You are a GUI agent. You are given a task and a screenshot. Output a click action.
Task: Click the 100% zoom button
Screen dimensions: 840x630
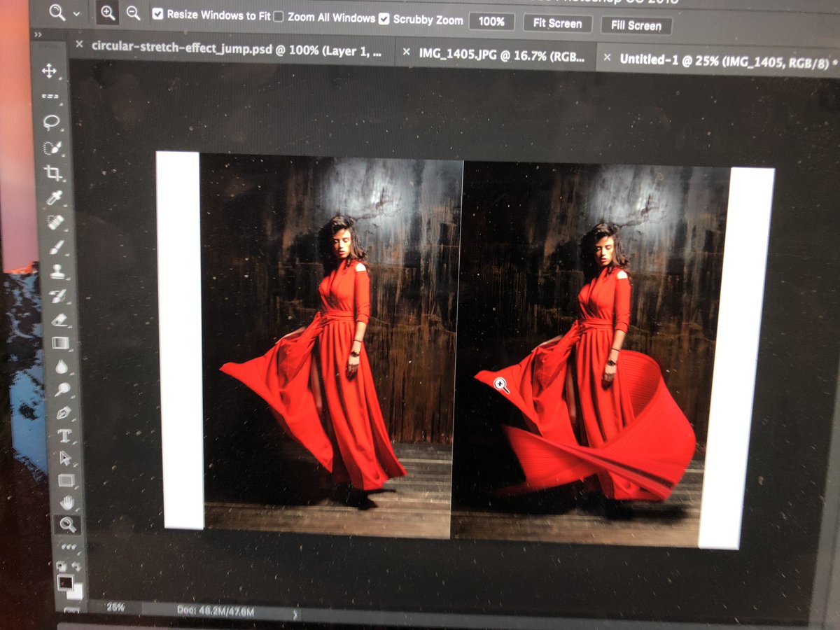[491, 22]
